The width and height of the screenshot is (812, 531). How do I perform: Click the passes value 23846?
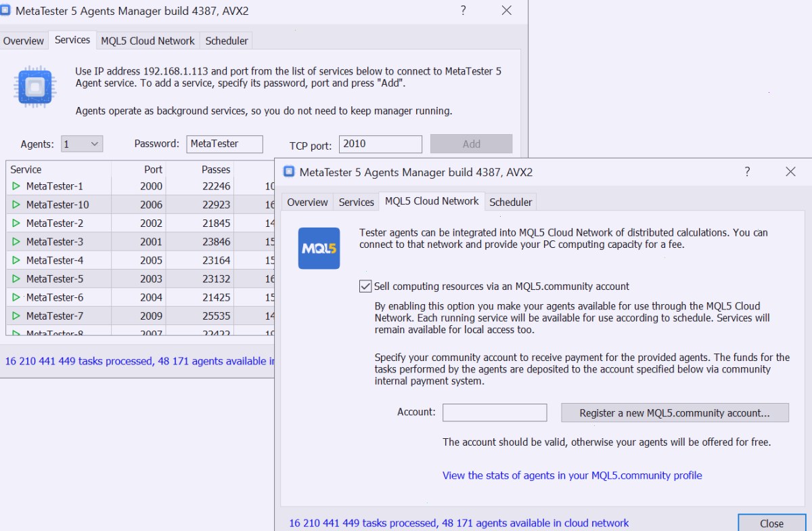pos(216,242)
